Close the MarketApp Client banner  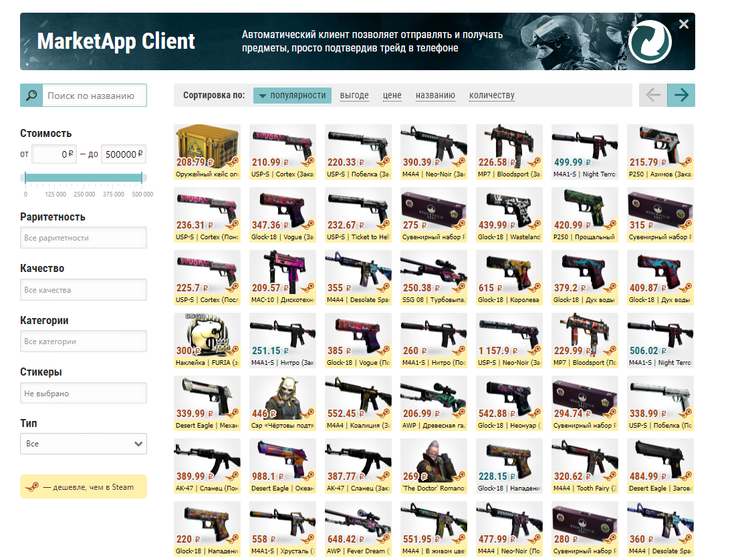point(684,24)
